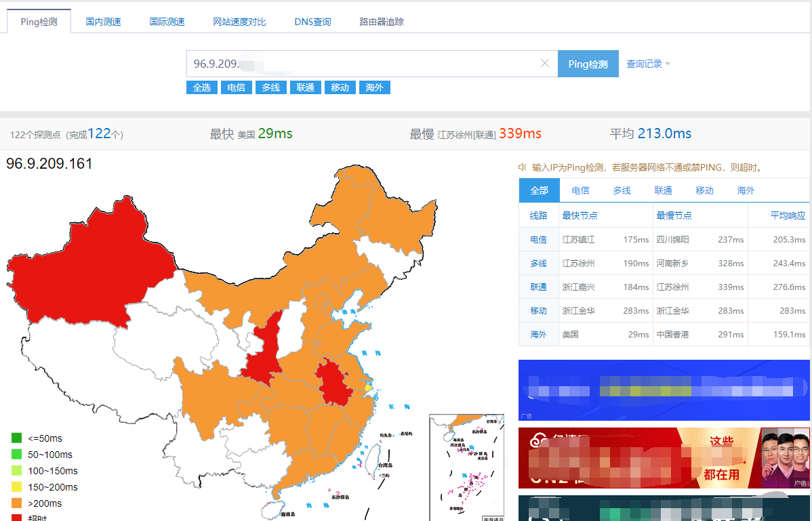Open the 查询记录 dropdown

(645, 63)
